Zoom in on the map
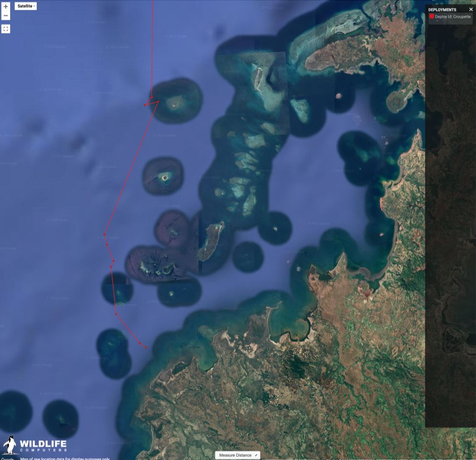 pos(6,7)
